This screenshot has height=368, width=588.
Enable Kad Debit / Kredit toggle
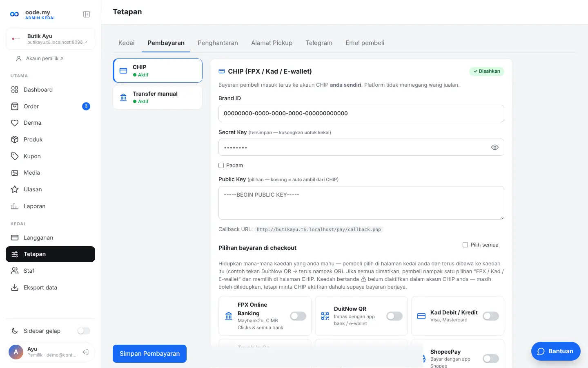pyautogui.click(x=491, y=316)
